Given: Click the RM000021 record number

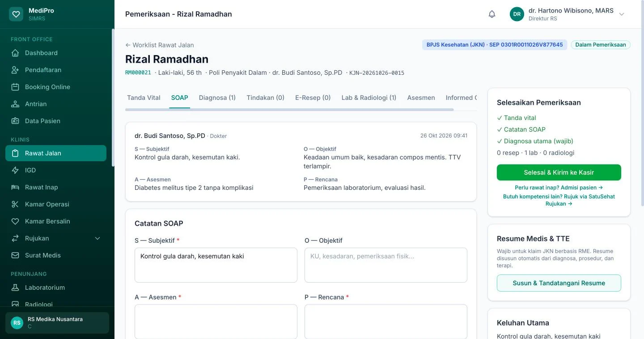Looking at the screenshot, I should [138, 73].
